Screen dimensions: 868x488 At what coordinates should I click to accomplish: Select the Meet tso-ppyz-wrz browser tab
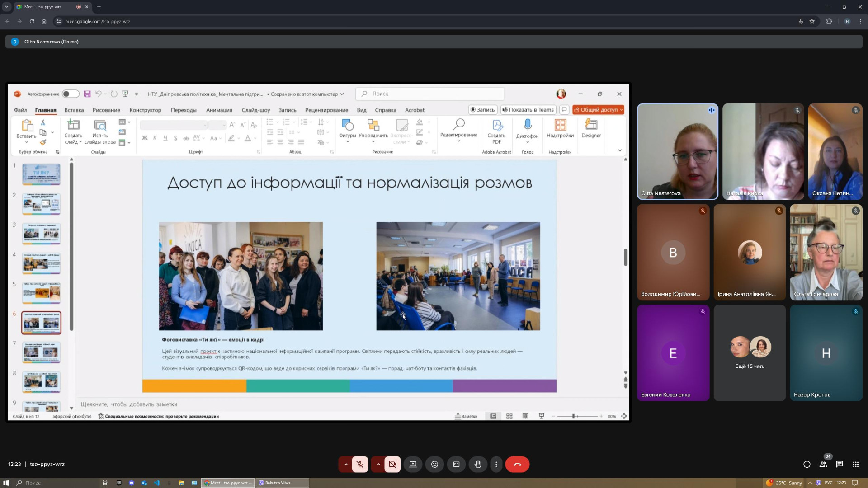pos(45,7)
